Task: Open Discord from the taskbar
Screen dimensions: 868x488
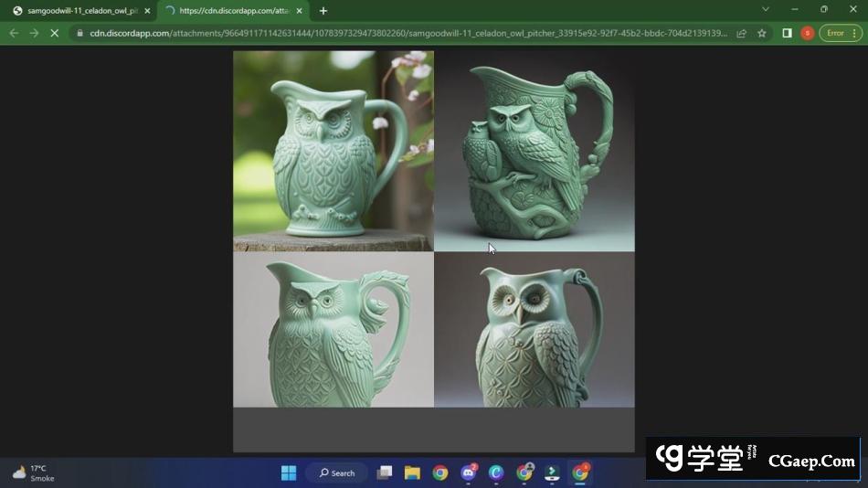Action: coord(469,472)
